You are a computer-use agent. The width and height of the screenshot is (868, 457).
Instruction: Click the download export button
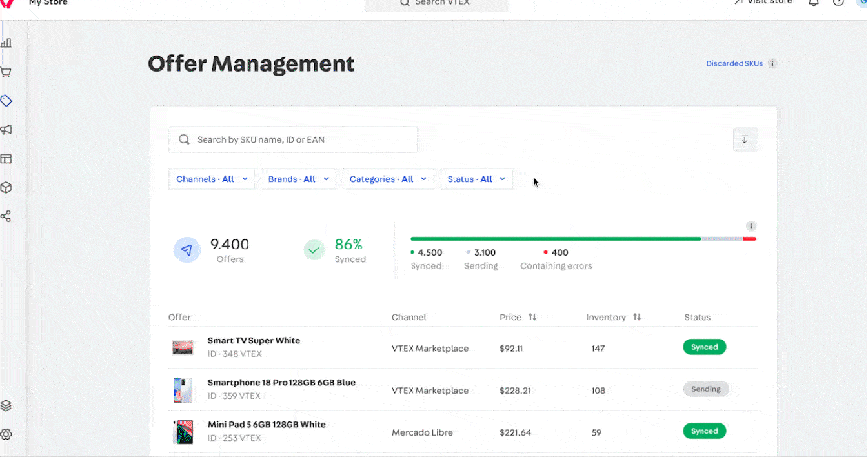(x=745, y=139)
